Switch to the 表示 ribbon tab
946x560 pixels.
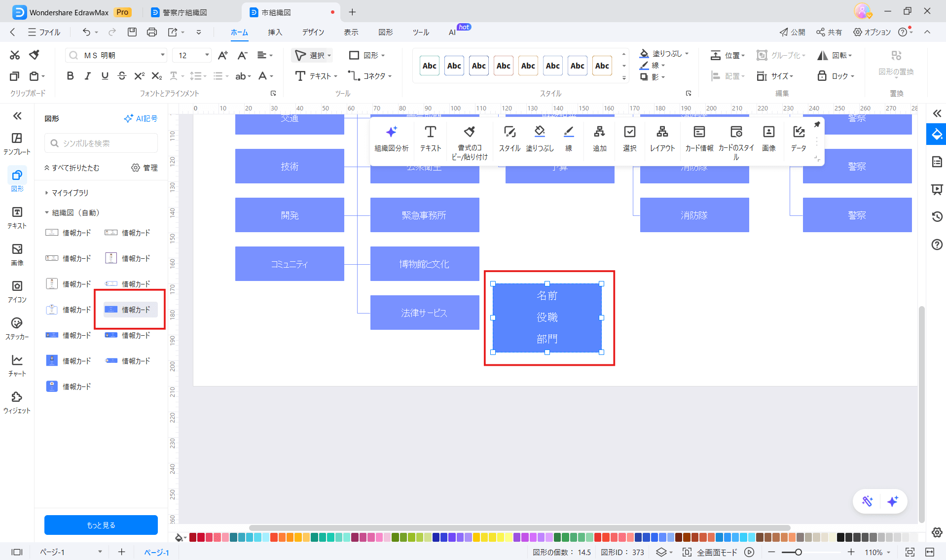click(351, 32)
